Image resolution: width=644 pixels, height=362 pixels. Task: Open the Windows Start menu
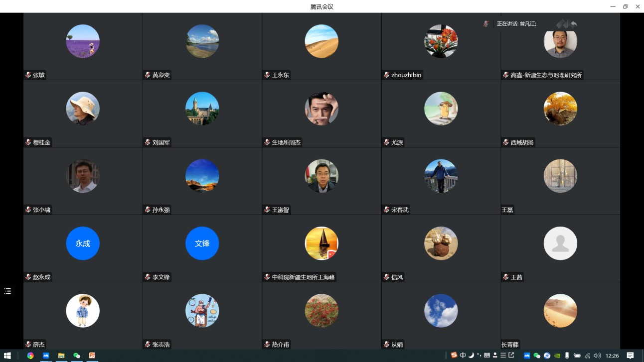tap(7, 356)
